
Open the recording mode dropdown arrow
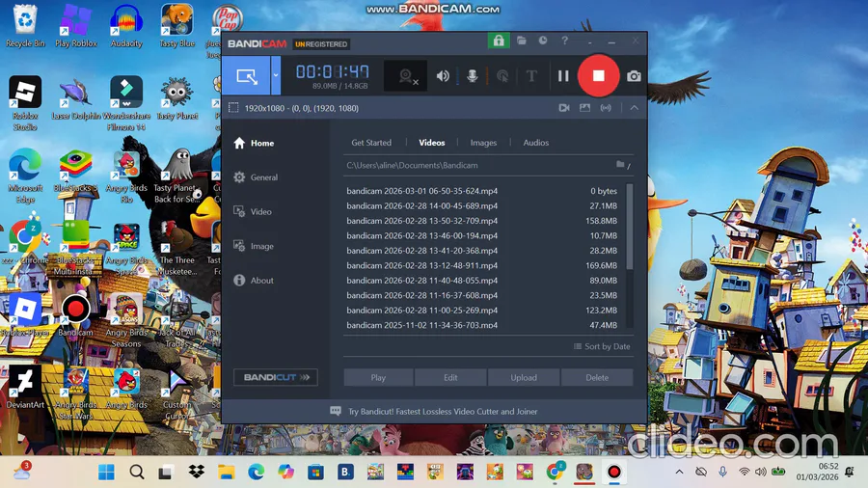pos(276,76)
